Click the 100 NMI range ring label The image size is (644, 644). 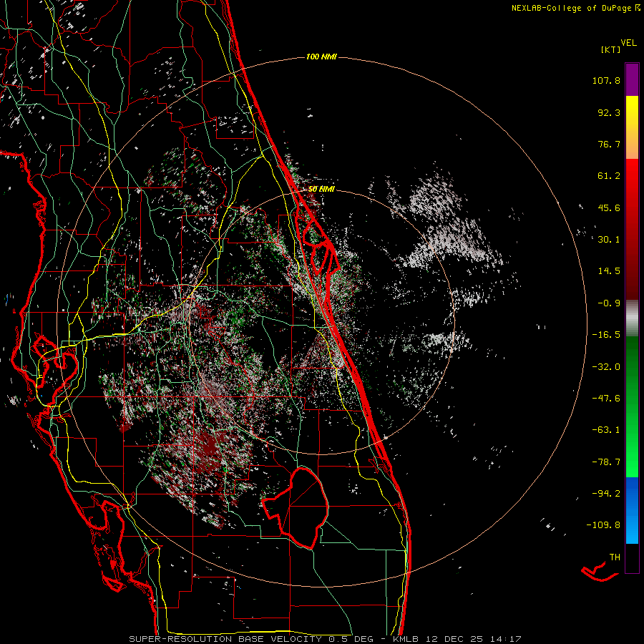(x=321, y=57)
